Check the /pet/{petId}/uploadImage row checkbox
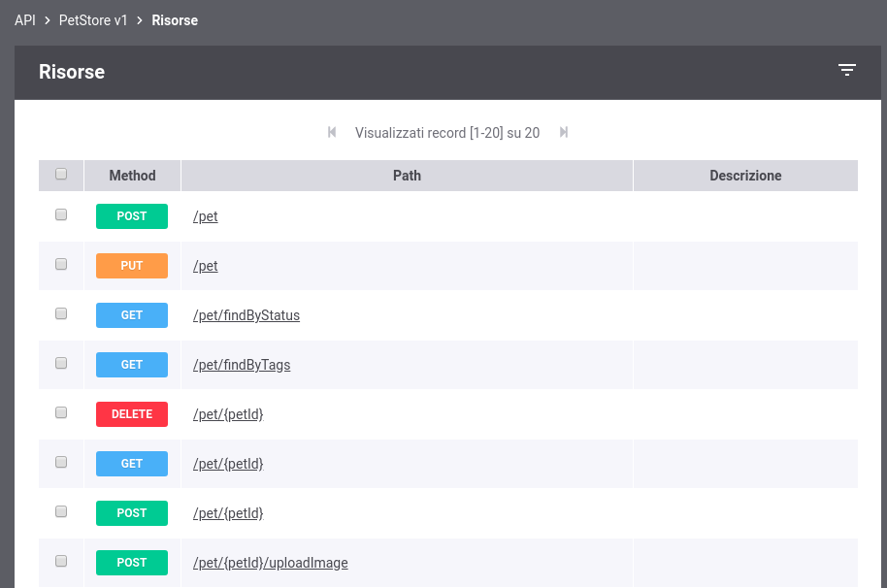 tap(61, 562)
